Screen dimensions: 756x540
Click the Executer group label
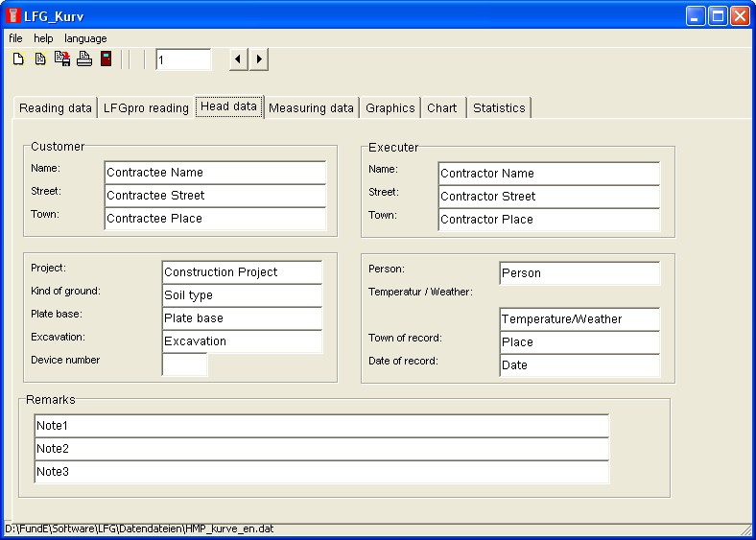point(393,148)
